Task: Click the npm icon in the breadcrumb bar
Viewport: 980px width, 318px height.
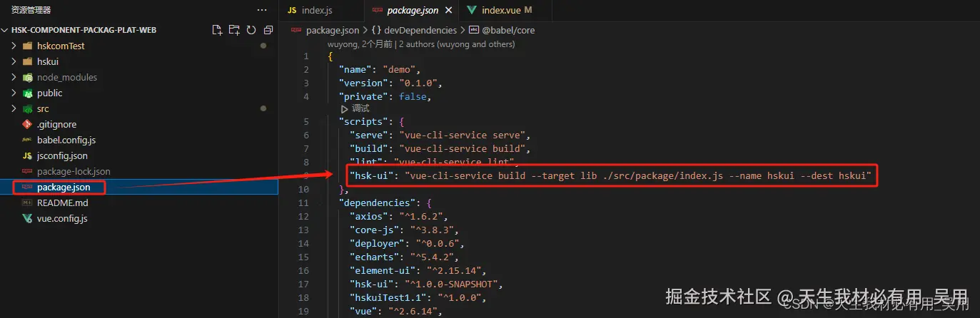Action: 297,30
